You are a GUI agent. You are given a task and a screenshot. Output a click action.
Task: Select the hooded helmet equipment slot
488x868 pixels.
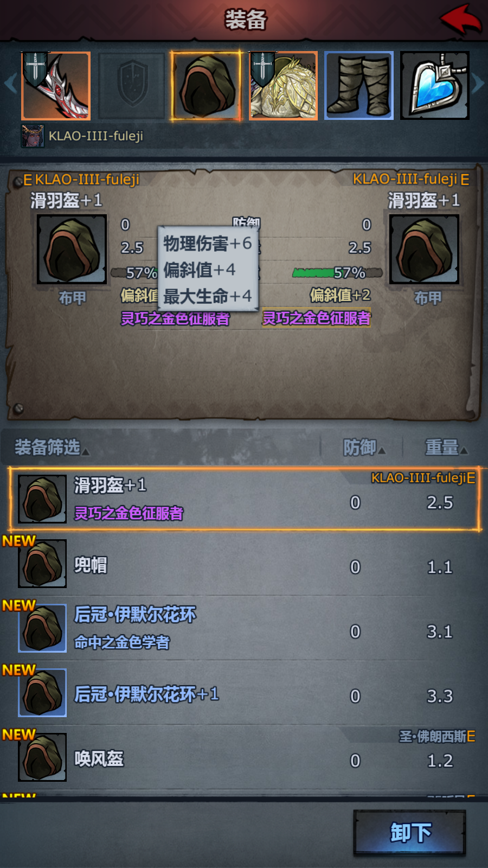[x=207, y=86]
